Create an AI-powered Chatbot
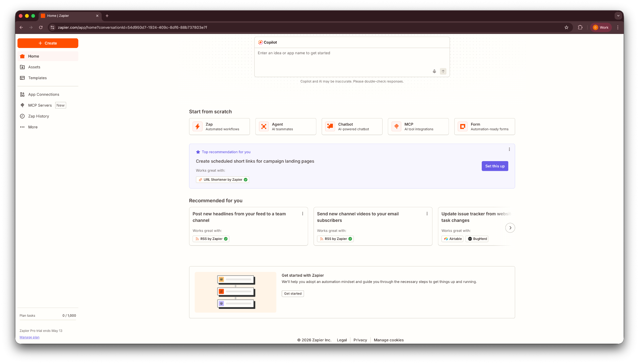The width and height of the screenshot is (639, 364). [x=352, y=127]
